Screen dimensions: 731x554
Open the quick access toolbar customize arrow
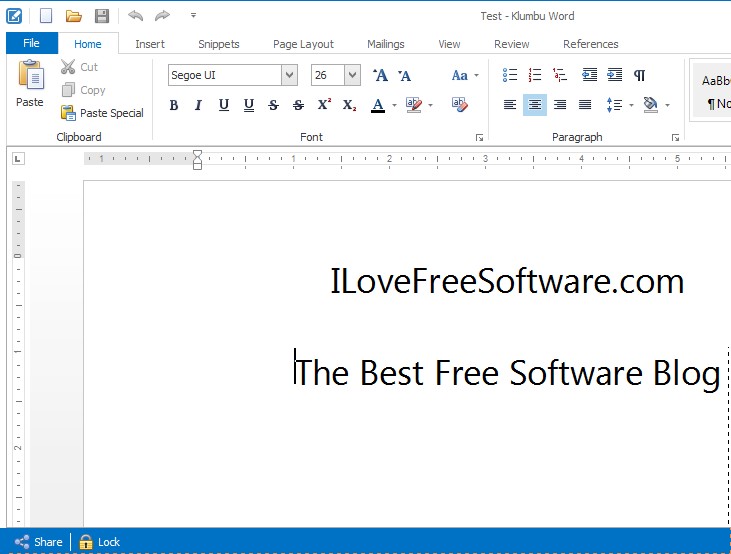pyautogui.click(x=193, y=15)
